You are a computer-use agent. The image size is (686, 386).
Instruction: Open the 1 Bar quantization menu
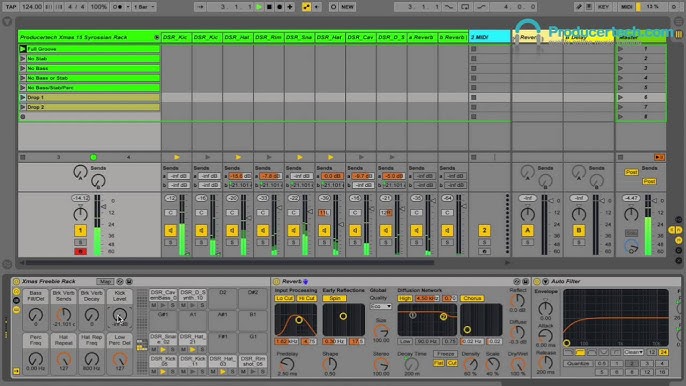click(144, 7)
